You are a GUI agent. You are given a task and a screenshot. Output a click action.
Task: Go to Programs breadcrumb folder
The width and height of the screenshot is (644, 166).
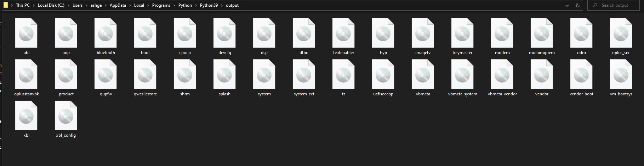click(x=161, y=5)
